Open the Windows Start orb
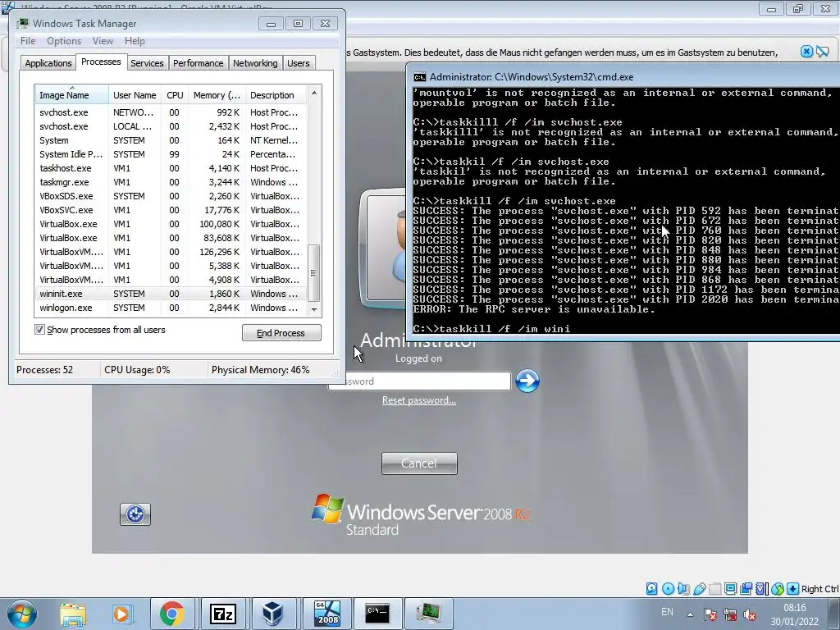Viewport: 840px width, 630px height. point(22,614)
